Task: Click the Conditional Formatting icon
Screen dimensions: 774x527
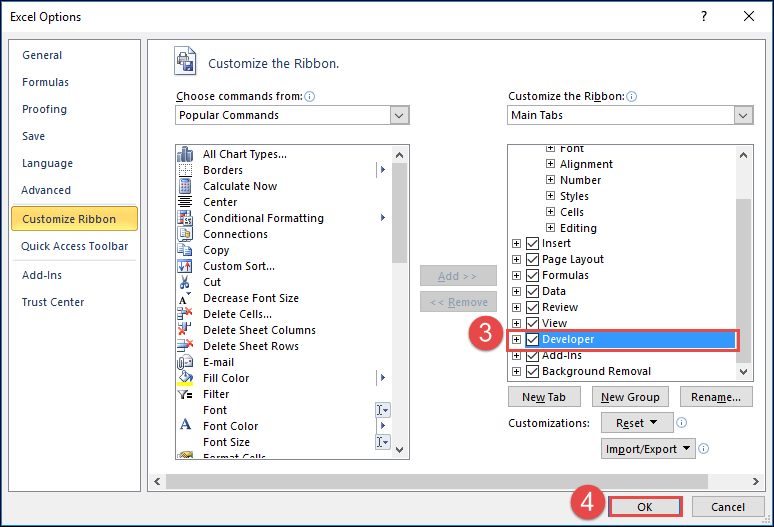Action: [x=185, y=218]
